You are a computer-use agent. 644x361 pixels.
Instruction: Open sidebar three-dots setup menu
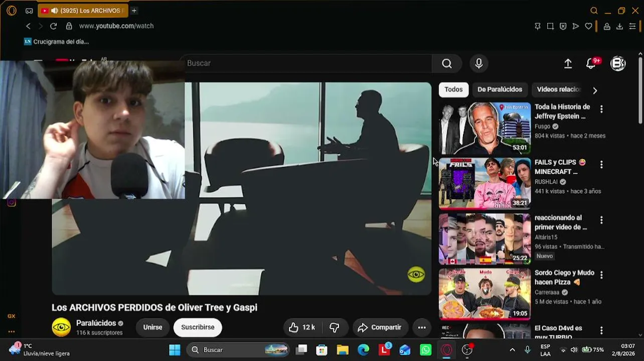12,331
